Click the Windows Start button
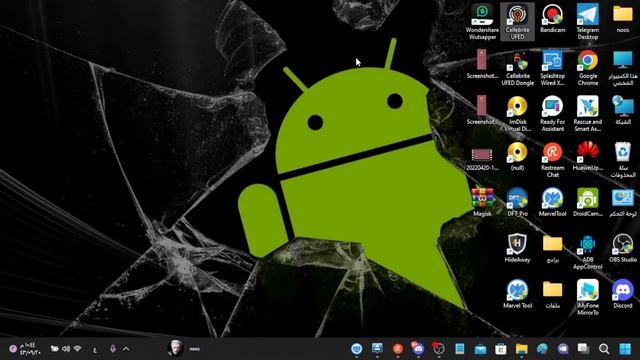Screen dimensions: 640x360 coord(624,349)
